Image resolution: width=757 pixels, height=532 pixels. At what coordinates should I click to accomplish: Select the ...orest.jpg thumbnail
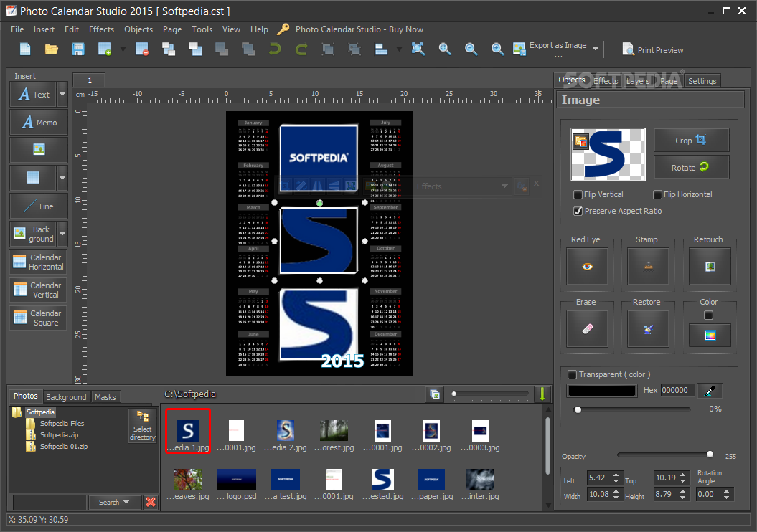[334, 435]
